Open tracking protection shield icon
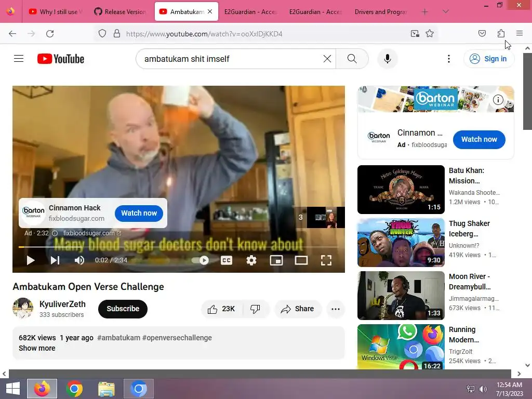The width and height of the screenshot is (532, 399). 102,34
